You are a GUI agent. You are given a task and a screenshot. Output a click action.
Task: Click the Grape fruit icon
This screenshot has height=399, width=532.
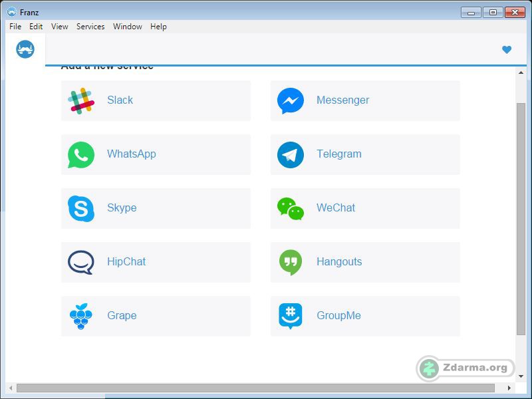point(80,317)
